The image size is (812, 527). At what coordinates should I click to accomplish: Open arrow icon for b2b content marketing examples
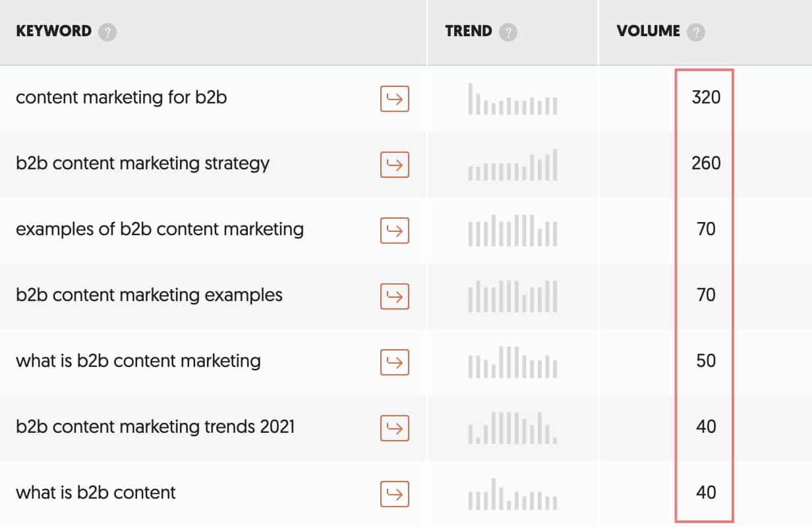395,296
